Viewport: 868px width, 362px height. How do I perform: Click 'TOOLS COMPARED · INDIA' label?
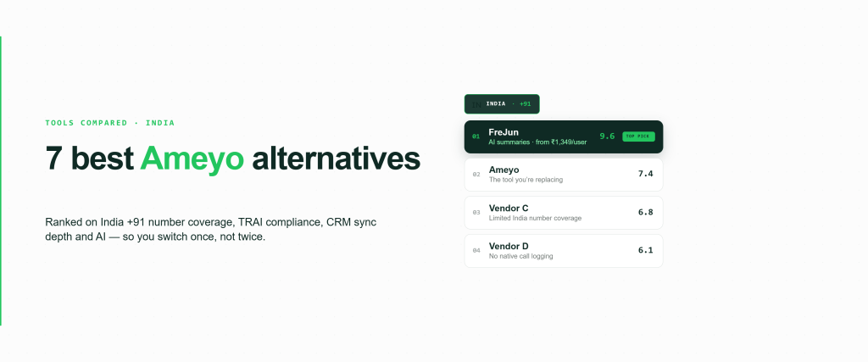pos(109,123)
